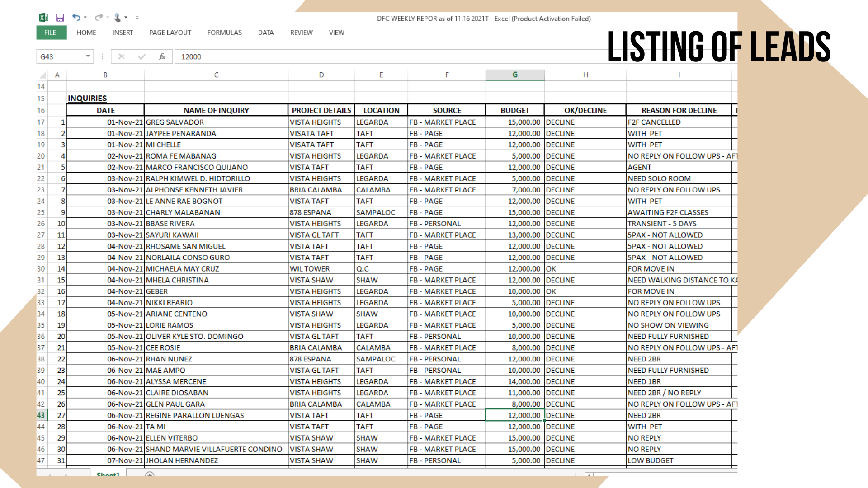Click the Redo arrow icon
This screenshot has width=868, height=488.
98,18
